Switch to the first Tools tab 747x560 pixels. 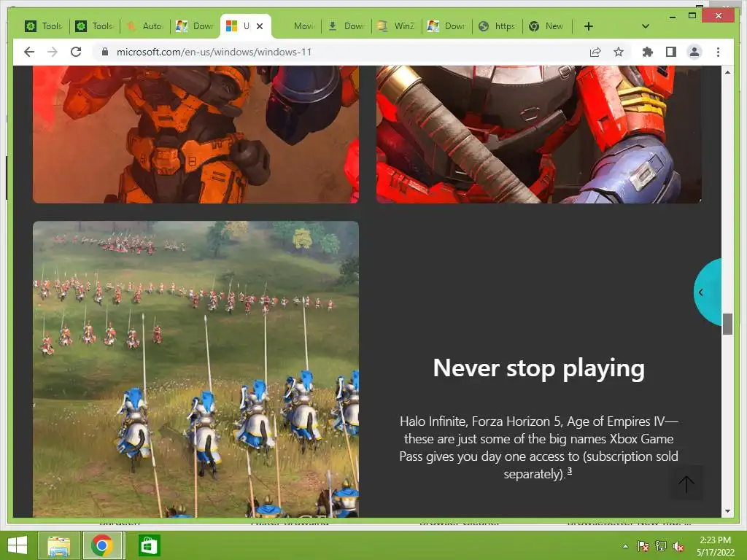tap(44, 26)
